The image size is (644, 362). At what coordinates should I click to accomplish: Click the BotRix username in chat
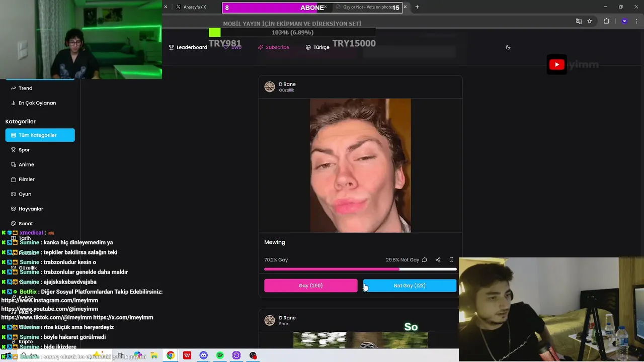tap(28, 292)
